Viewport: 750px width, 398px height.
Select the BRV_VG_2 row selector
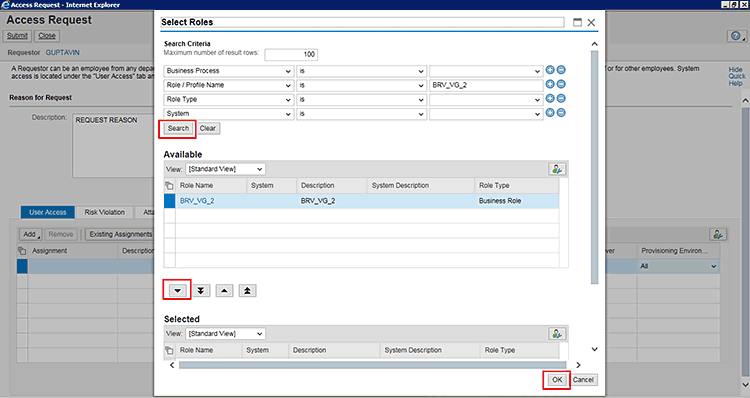pos(170,201)
